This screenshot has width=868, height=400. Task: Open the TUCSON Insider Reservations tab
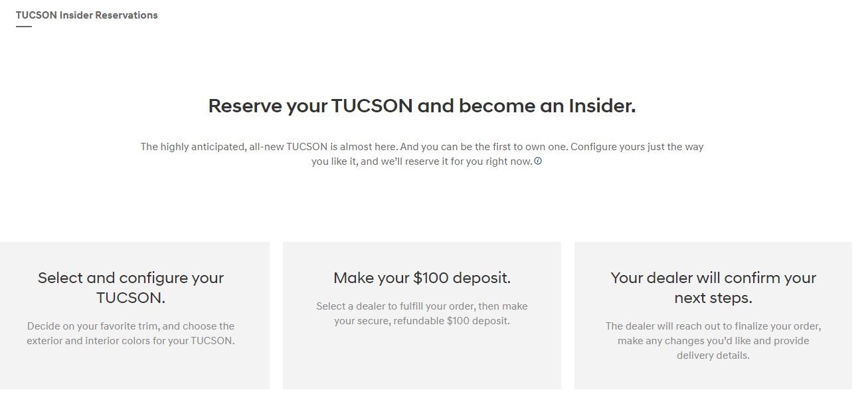[87, 15]
